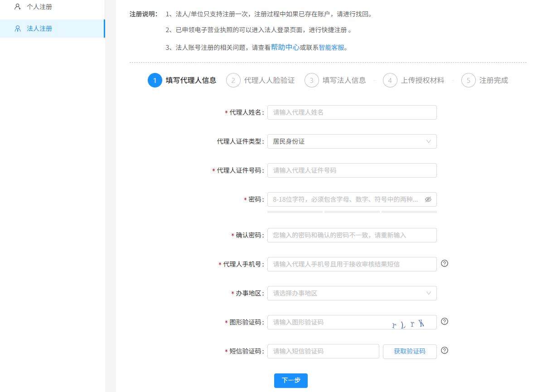Click step 3 circle for 填写法人信息
This screenshot has height=392, width=537.
[311, 81]
